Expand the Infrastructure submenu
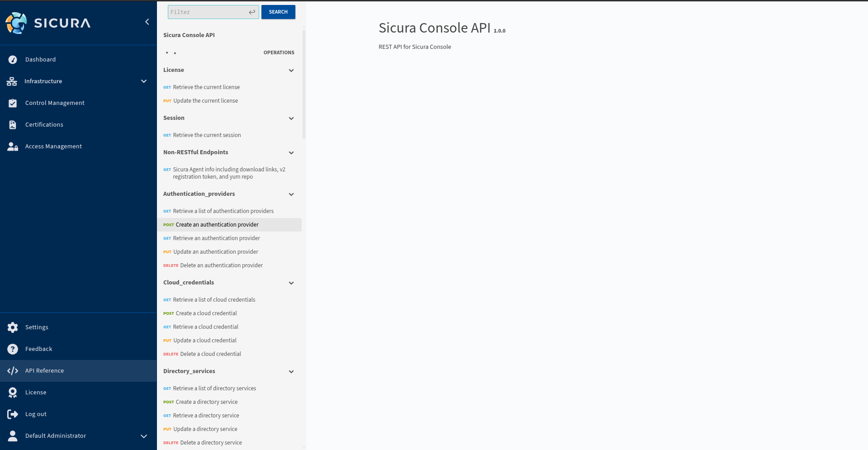Image resolution: width=868 pixels, height=450 pixels. click(144, 81)
